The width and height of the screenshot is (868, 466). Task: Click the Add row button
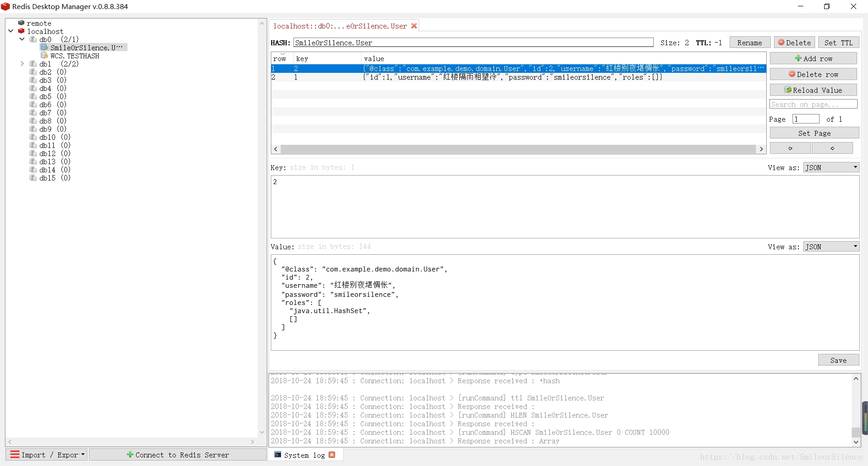tap(813, 58)
